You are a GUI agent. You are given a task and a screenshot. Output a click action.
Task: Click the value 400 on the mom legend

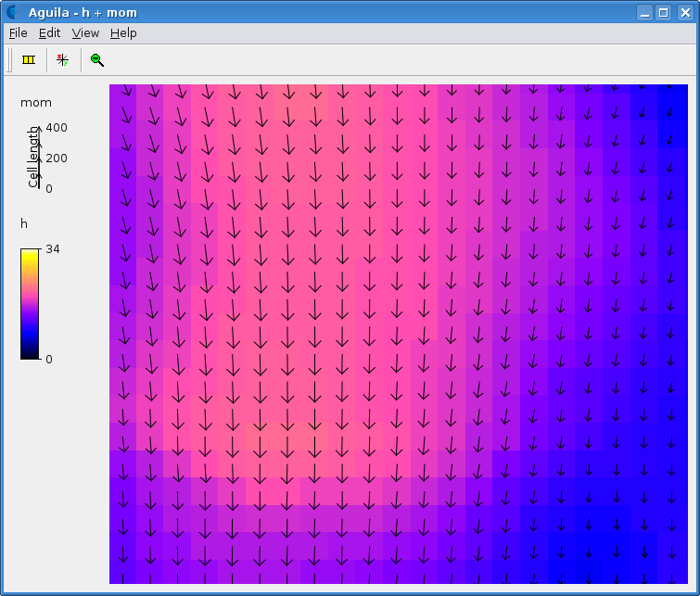57,128
